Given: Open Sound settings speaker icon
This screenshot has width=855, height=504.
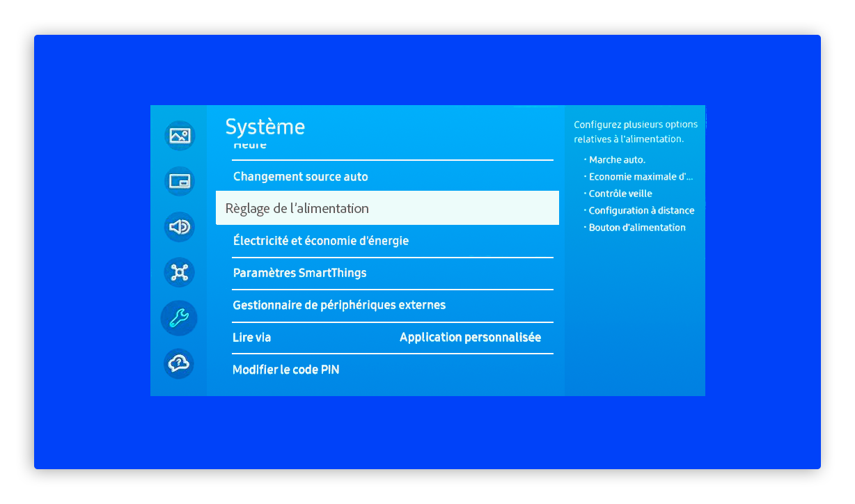Looking at the screenshot, I should pos(180,227).
